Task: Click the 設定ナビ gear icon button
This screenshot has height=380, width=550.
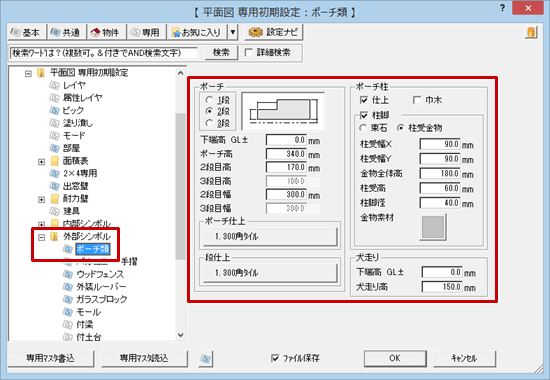Action: click(x=274, y=33)
